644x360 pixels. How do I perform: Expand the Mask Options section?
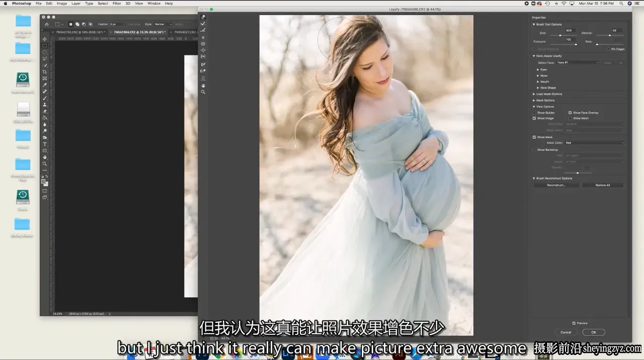tap(534, 101)
